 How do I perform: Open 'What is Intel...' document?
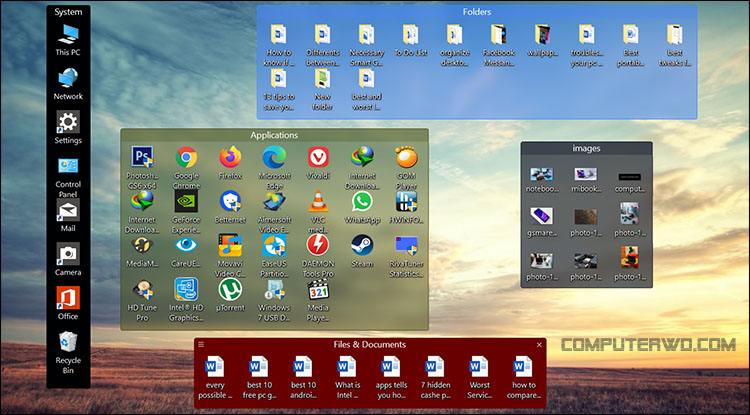pyautogui.click(x=347, y=367)
